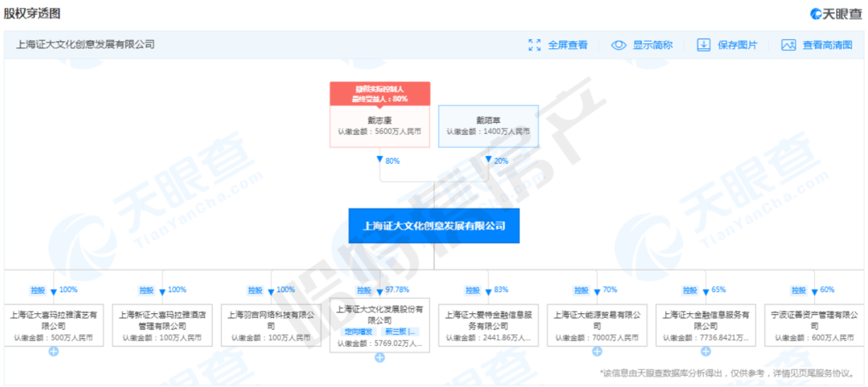Click 认缴金额：600万人民币 text
Image resolution: width=868 pixels, height=387 pixels.
tap(814, 337)
